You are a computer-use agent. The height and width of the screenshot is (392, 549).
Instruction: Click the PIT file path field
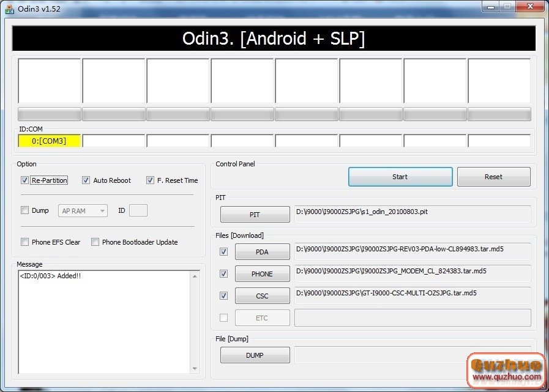coord(413,214)
